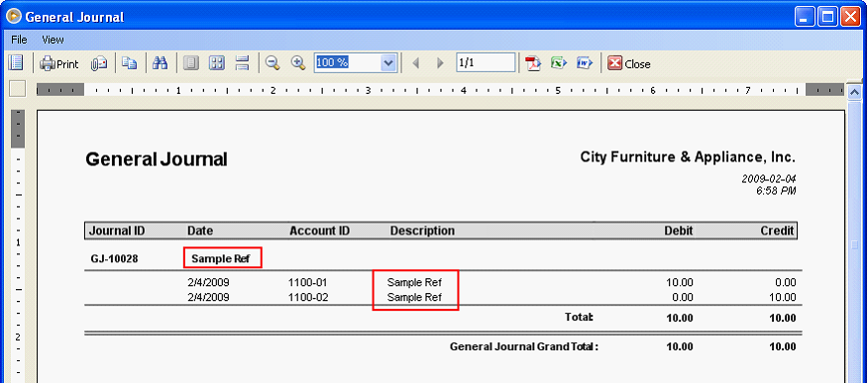The width and height of the screenshot is (868, 384).
Task: Switch to multiple pages view
Action: click(216, 63)
